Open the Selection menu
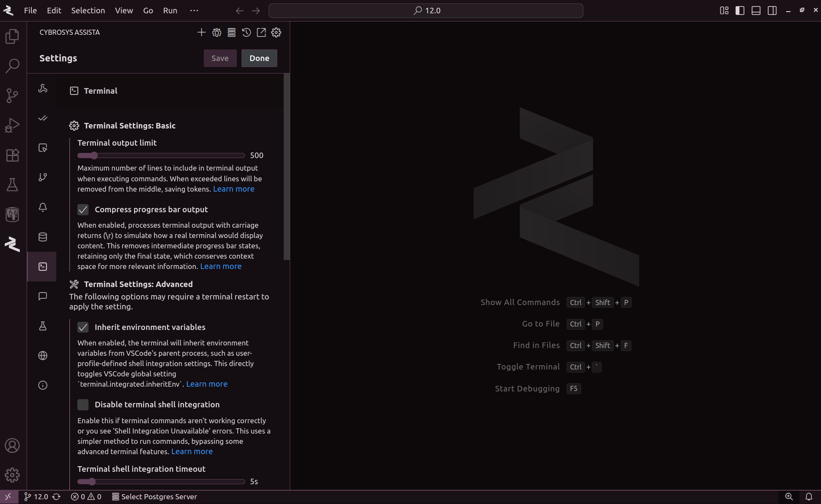Screen dimensions: 821x504 click(88, 10)
